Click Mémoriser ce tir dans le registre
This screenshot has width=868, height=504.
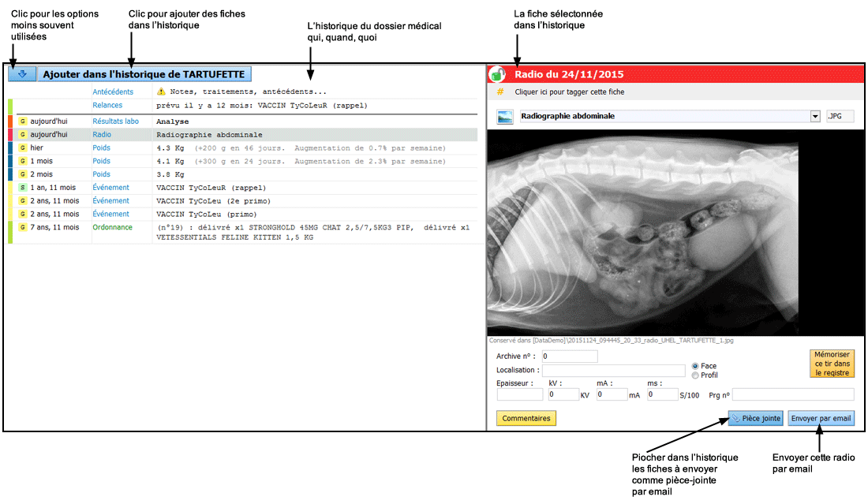tap(832, 364)
